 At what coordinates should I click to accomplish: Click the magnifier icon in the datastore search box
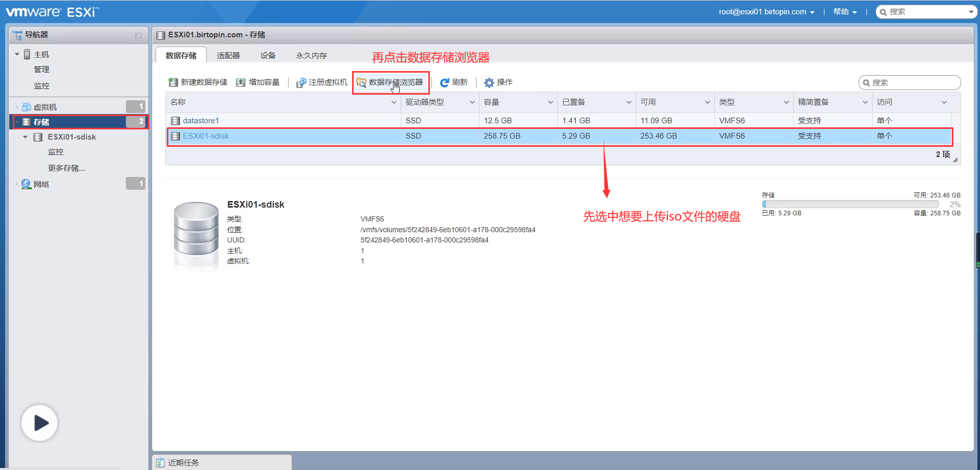[866, 83]
